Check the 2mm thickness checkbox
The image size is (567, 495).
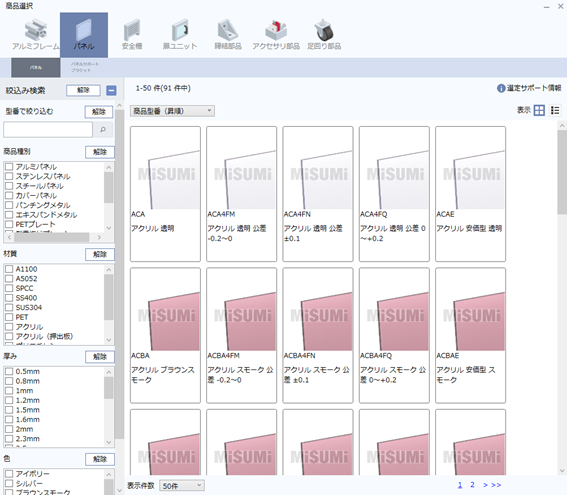9,429
